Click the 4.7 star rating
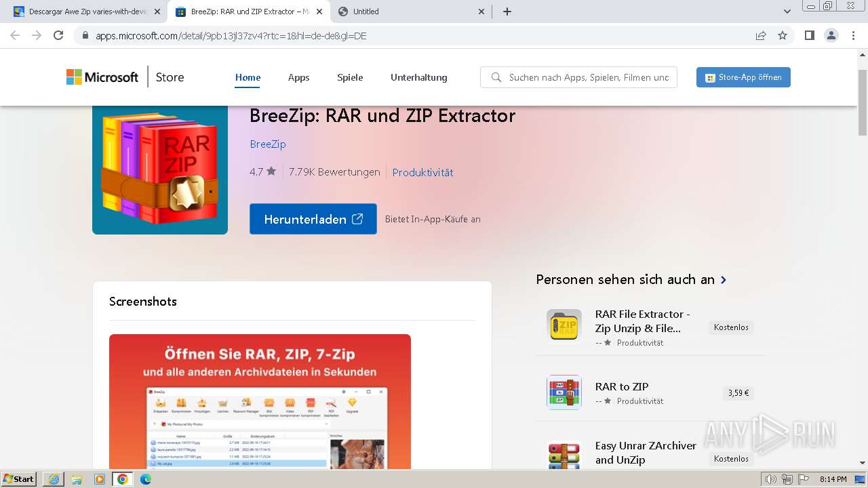The image size is (868, 488). pos(262,171)
